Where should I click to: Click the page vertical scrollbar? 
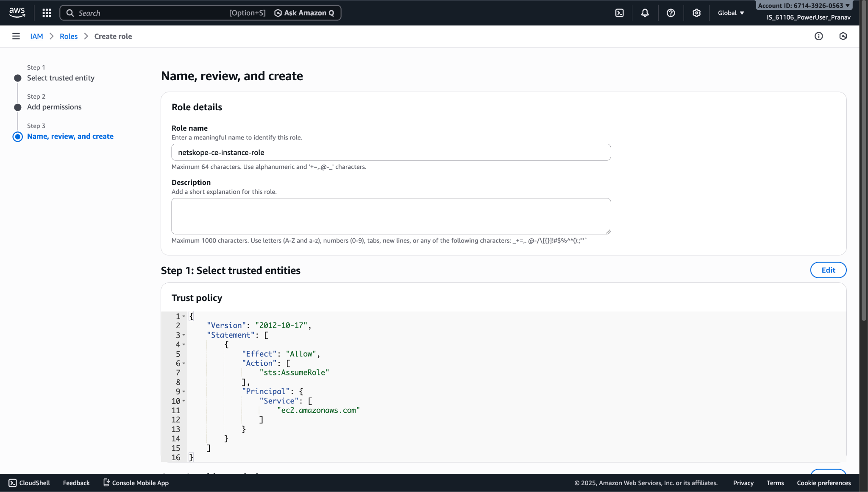pyautogui.click(x=864, y=161)
